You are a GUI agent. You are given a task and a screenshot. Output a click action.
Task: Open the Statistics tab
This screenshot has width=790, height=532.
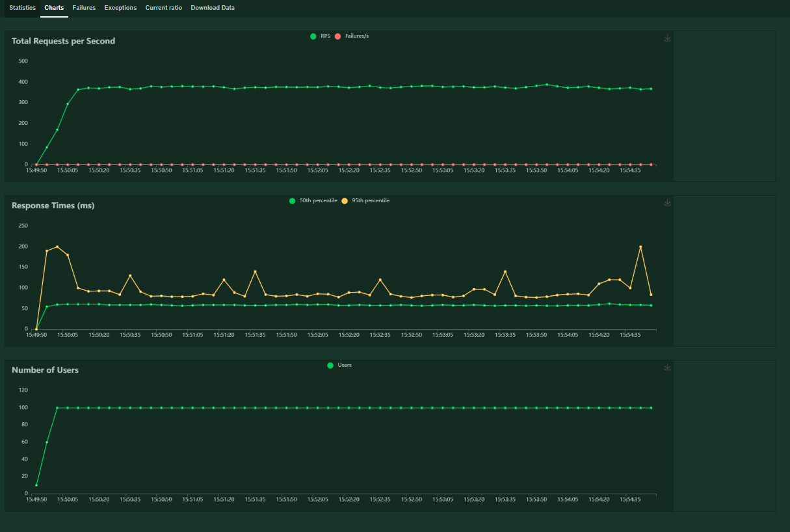(x=23, y=8)
